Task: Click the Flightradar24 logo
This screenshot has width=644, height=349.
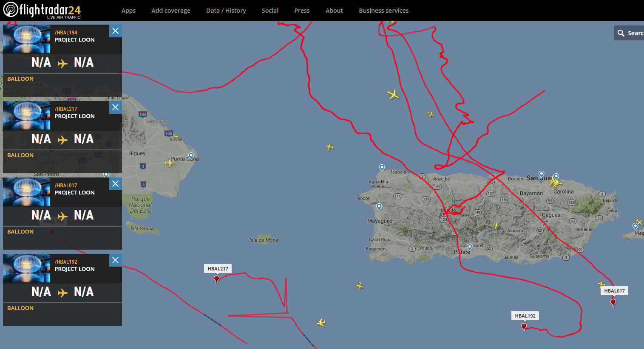Action: tap(42, 11)
